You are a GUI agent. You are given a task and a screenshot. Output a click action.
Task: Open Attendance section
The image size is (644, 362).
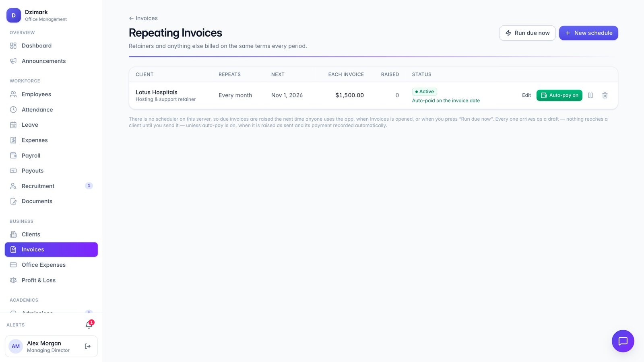point(51,109)
